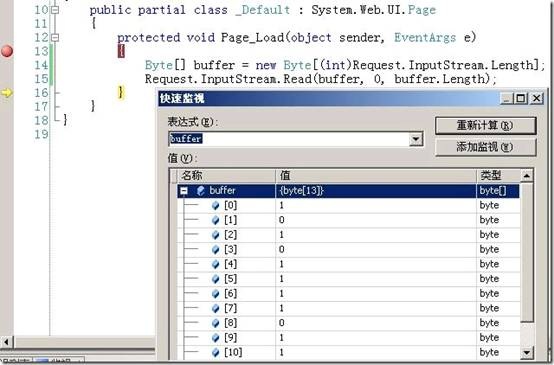Click the 值 column header
554x365 pixels.
pos(376,176)
